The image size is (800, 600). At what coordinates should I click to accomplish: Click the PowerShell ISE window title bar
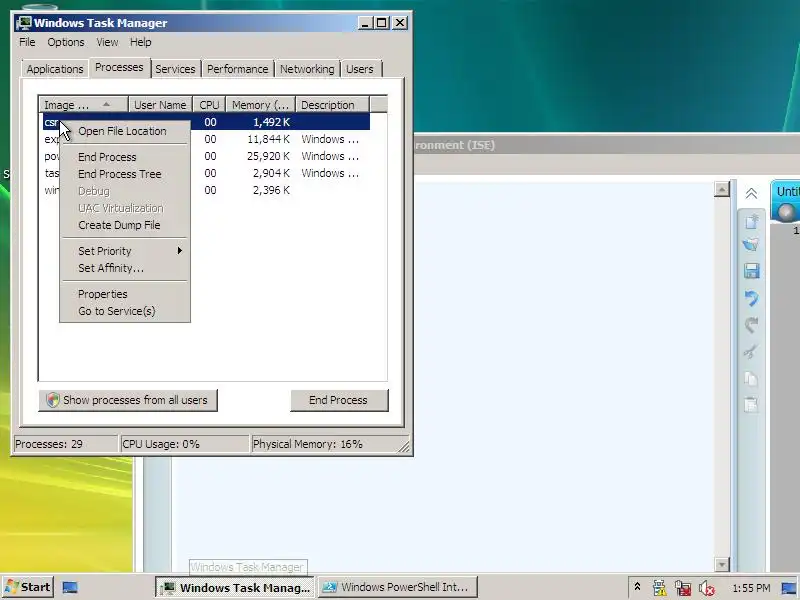tap(606, 145)
